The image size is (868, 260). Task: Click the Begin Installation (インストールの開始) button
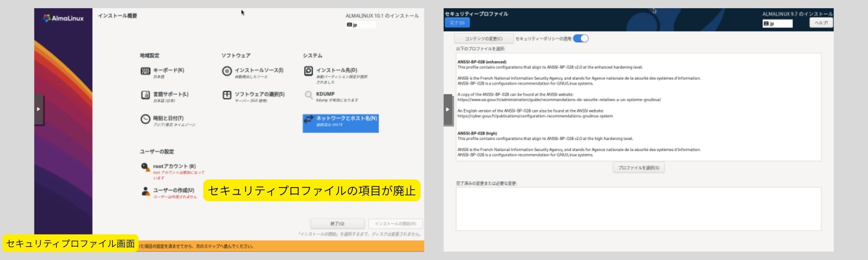[x=395, y=224]
